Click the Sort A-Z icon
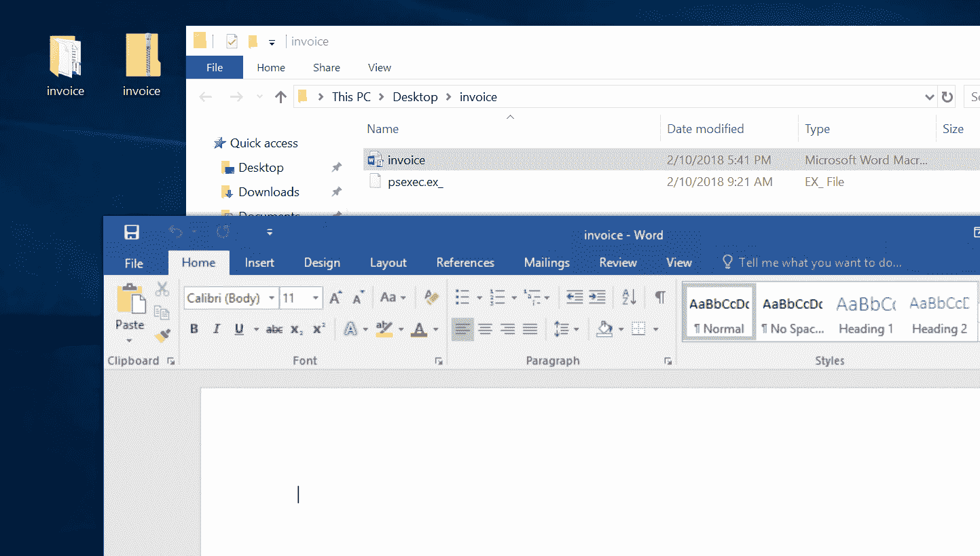 point(630,297)
